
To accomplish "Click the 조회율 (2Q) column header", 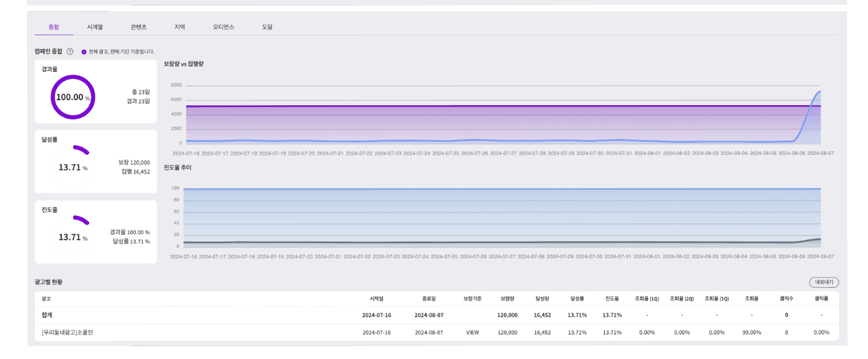I will [x=682, y=299].
